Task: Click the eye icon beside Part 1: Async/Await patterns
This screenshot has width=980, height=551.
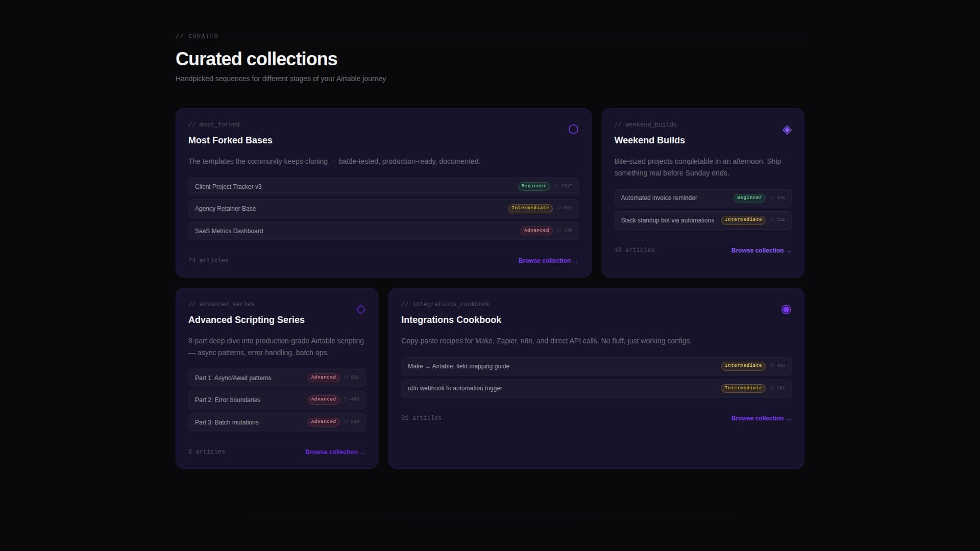Action: pos(346,378)
